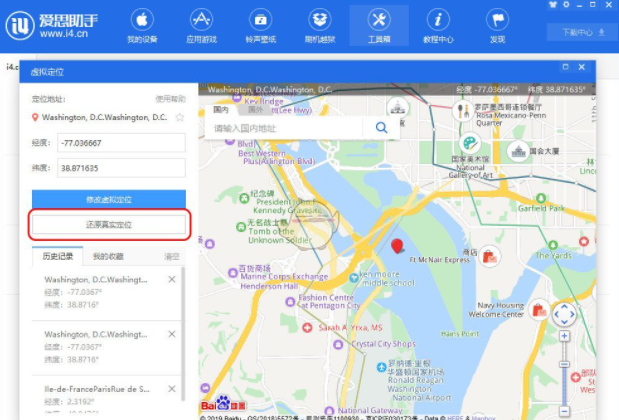The width and height of the screenshot is (619, 420).
Task: Open 刷机越狱 flash and jailbreak section
Action: [x=320, y=26]
